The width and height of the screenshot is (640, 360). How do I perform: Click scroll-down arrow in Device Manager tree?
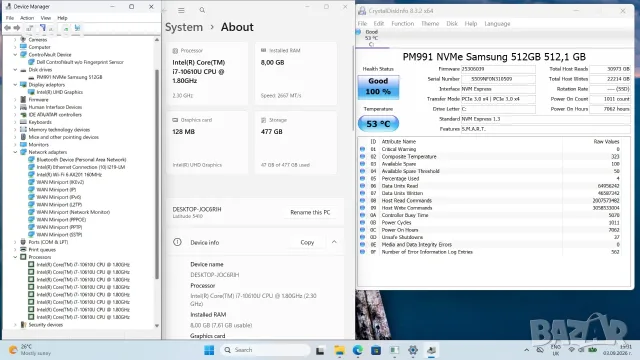[x=157, y=325]
